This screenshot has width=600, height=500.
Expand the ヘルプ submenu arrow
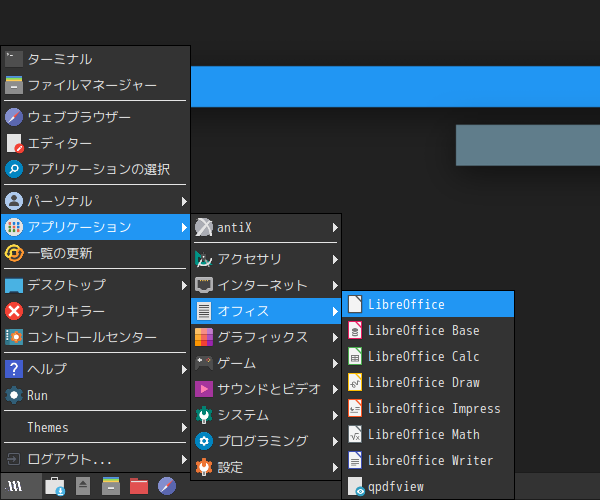point(184,369)
